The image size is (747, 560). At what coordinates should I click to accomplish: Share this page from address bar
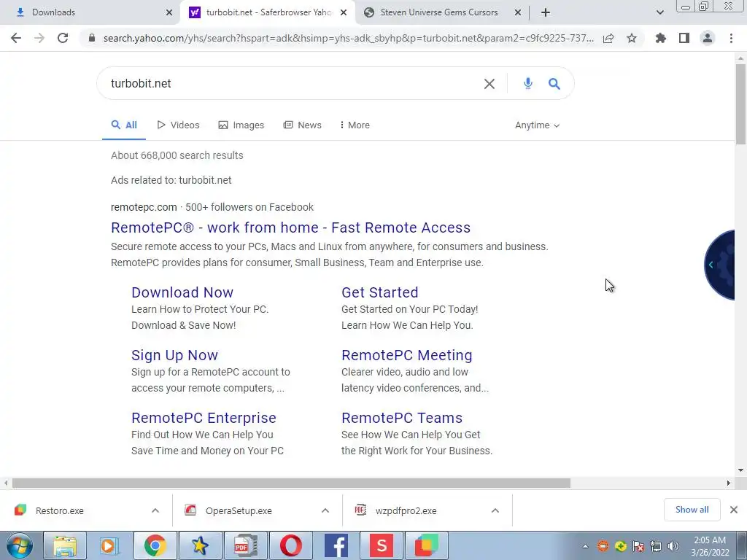coord(608,39)
